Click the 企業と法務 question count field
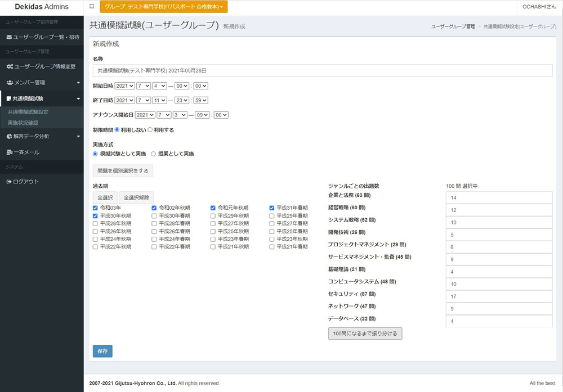 coord(499,197)
